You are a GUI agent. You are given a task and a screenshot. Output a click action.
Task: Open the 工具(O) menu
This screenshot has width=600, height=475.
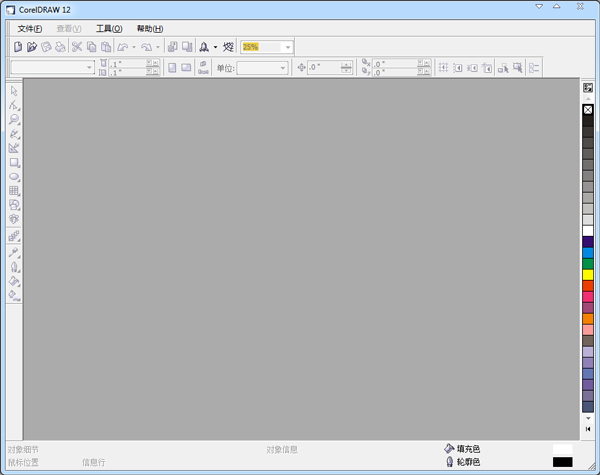tap(109, 28)
